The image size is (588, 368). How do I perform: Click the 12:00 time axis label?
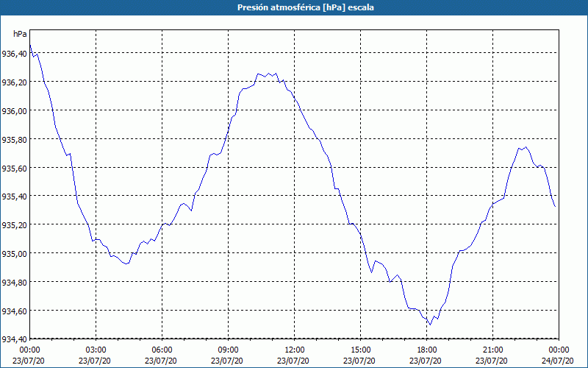point(295,350)
